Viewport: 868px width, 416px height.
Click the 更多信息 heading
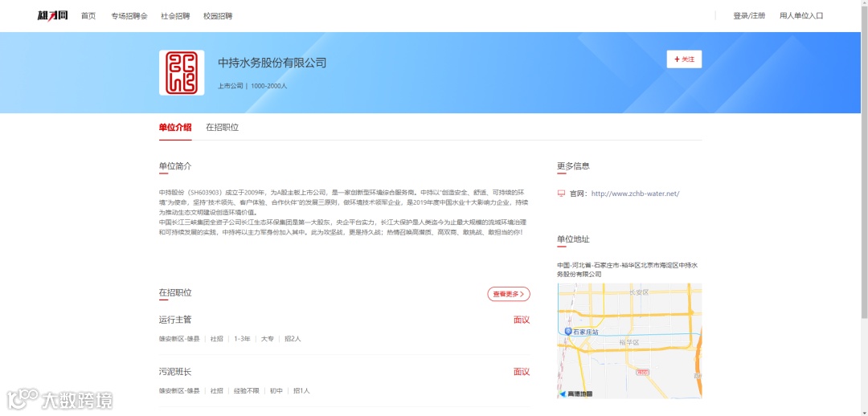pyautogui.click(x=573, y=166)
